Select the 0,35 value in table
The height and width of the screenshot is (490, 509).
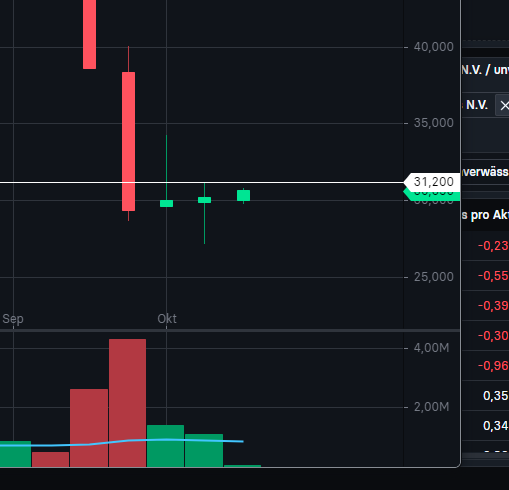point(496,396)
